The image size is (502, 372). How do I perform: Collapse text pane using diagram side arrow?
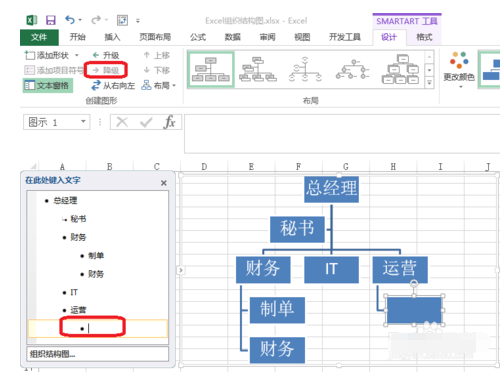(181, 270)
